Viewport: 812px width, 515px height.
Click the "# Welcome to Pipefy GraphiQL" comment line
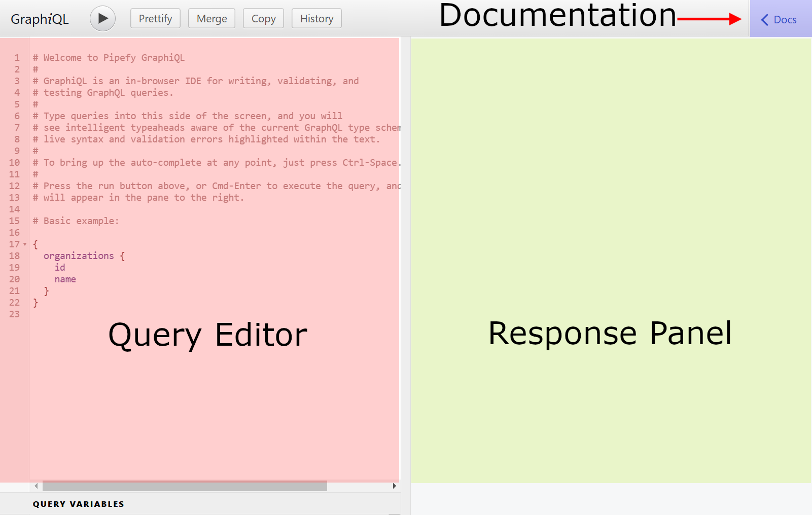point(109,58)
